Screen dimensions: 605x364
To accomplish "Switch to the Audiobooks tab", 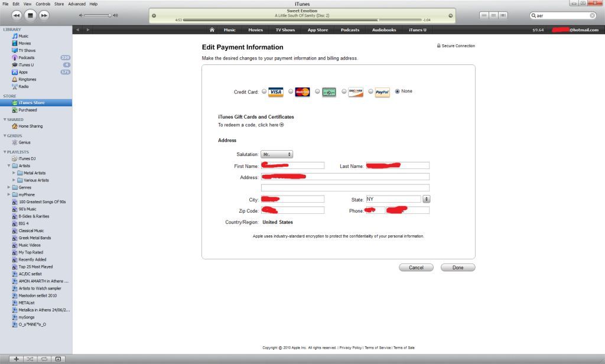I will pyautogui.click(x=384, y=30).
